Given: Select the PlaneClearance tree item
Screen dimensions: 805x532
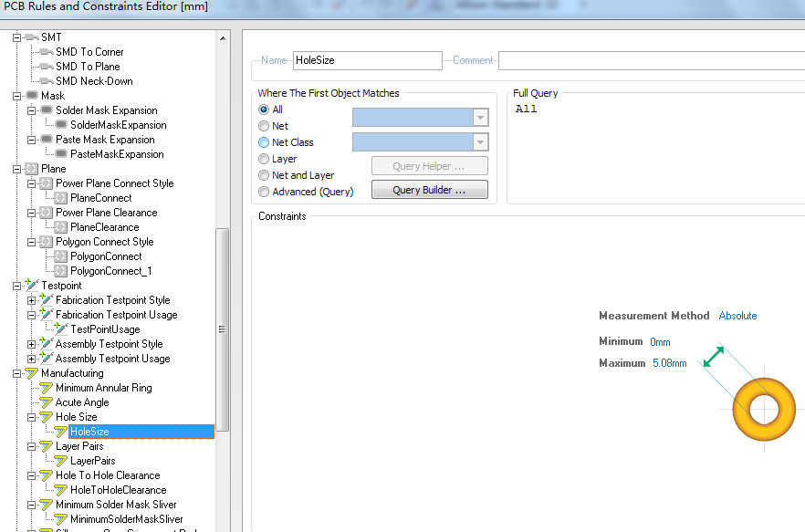Looking at the screenshot, I should [x=104, y=227].
